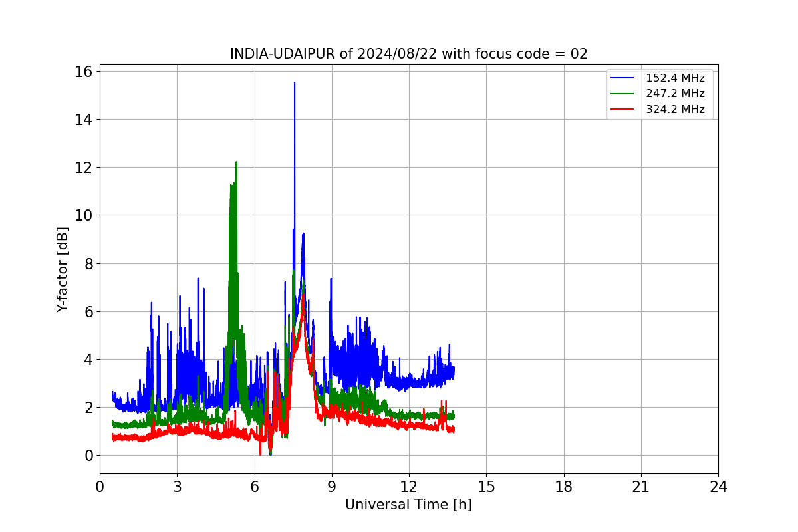This screenshot has height=532, width=798.
Task: Click the Universal Time [h] axis label
Action: pos(408,505)
